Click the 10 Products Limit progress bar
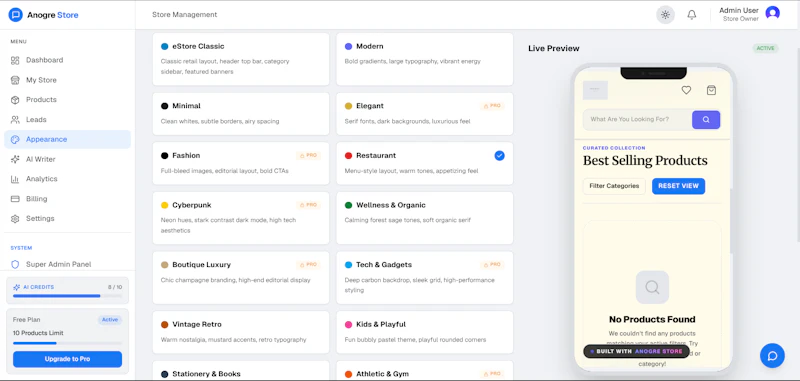The width and height of the screenshot is (800, 381). [67, 343]
